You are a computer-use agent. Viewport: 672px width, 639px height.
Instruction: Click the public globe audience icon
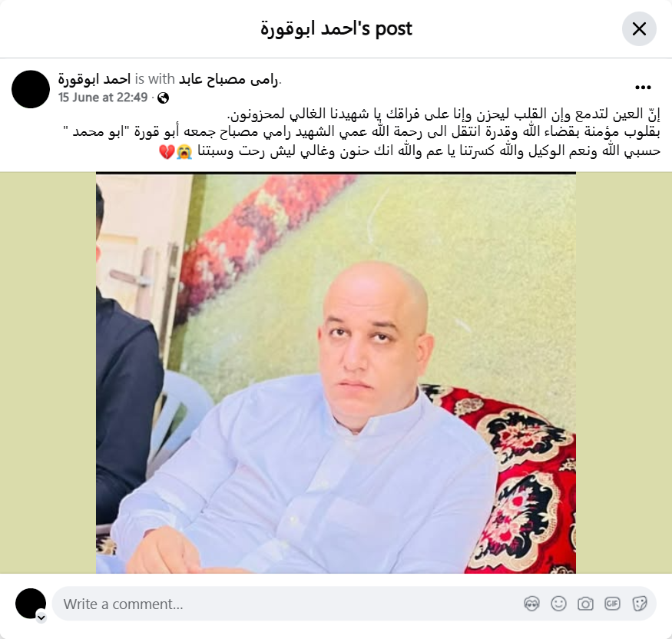[x=163, y=98]
